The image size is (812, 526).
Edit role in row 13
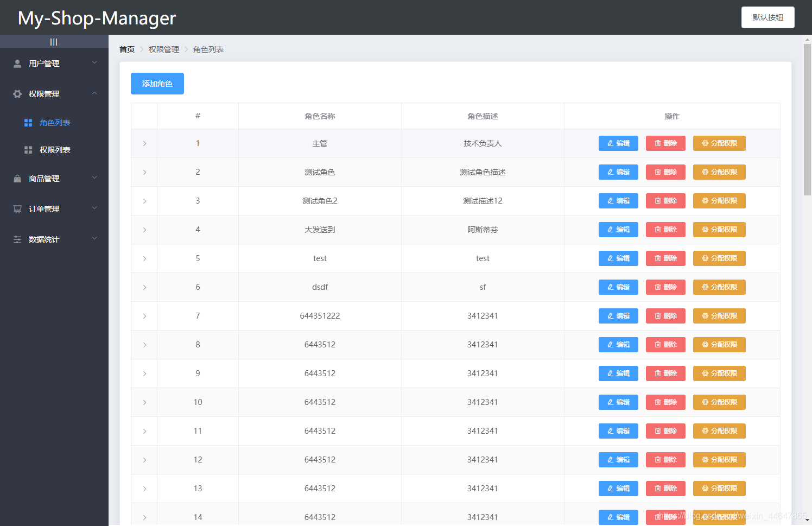coord(618,489)
